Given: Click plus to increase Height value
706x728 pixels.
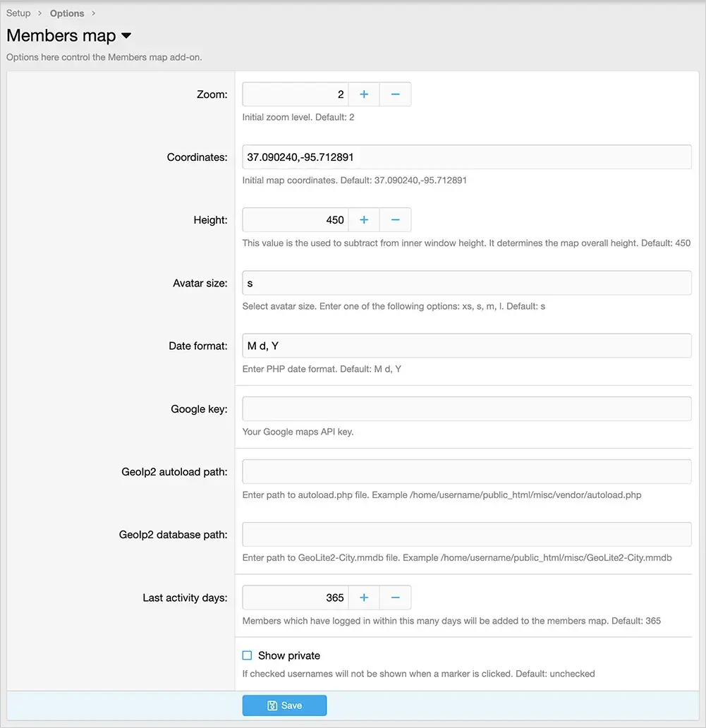Looking at the screenshot, I should tap(364, 220).
